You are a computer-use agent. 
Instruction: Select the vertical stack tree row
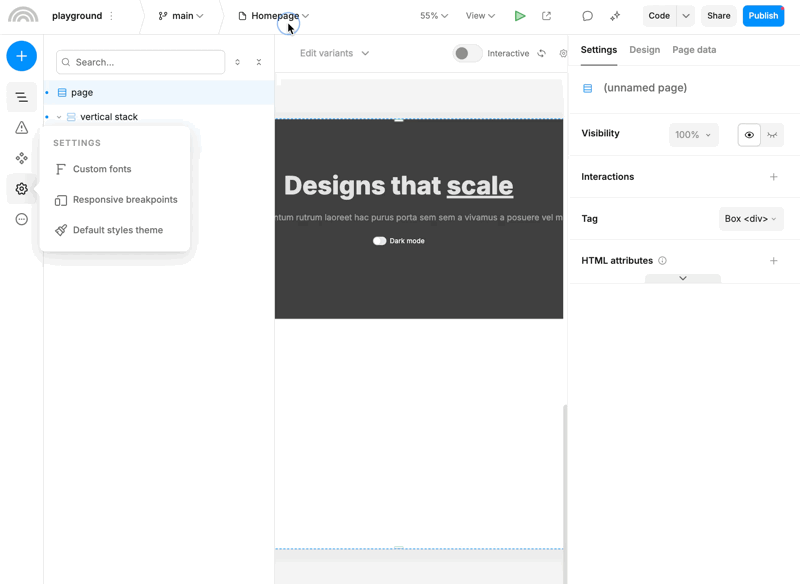pyautogui.click(x=159, y=117)
